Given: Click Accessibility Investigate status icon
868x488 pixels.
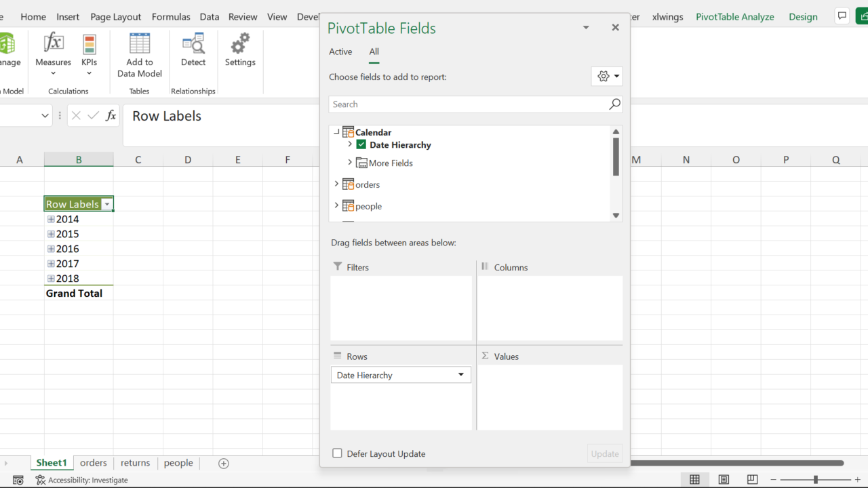Looking at the screenshot, I should pos(41,480).
